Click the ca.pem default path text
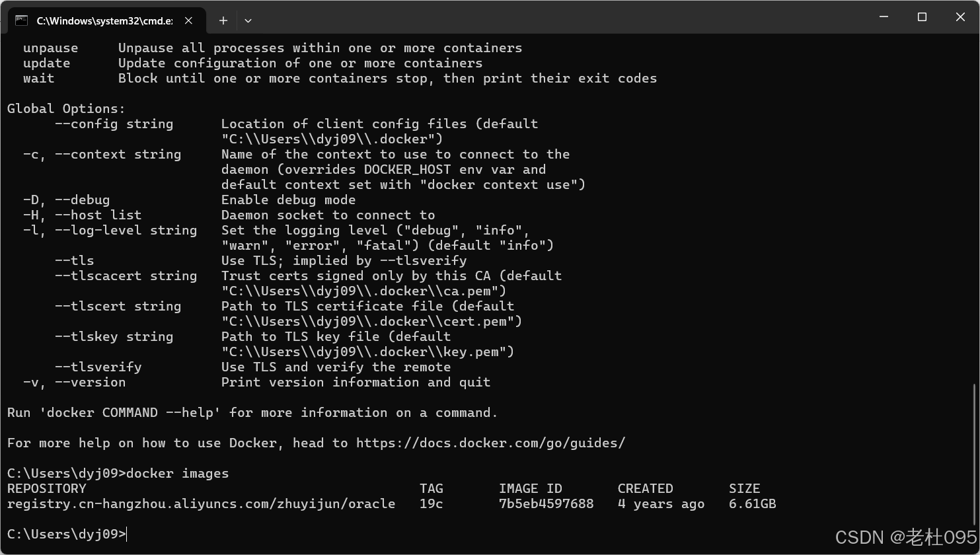The height and width of the screenshot is (555, 980). tap(364, 291)
